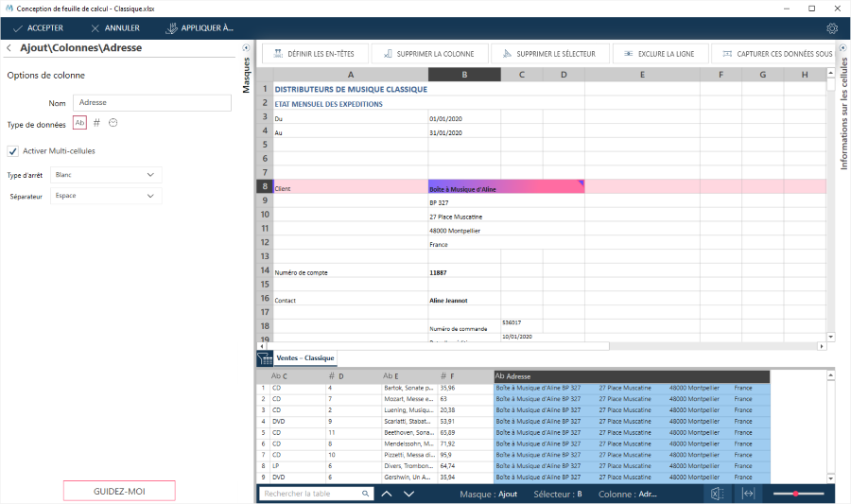Select the numeric (#) data type

(x=96, y=123)
